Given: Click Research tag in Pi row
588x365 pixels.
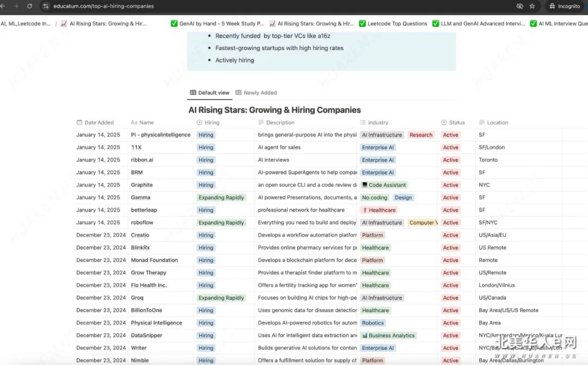Looking at the screenshot, I should pyautogui.click(x=421, y=135).
